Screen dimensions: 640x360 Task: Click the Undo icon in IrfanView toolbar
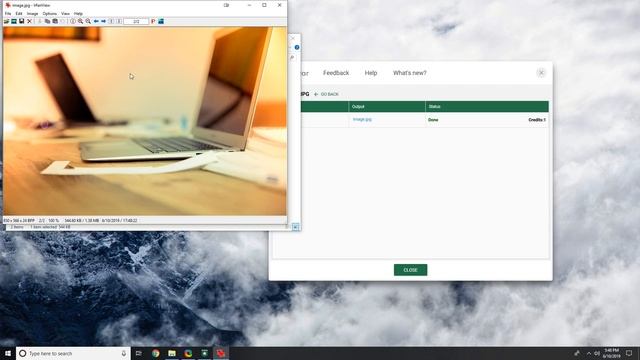62,21
